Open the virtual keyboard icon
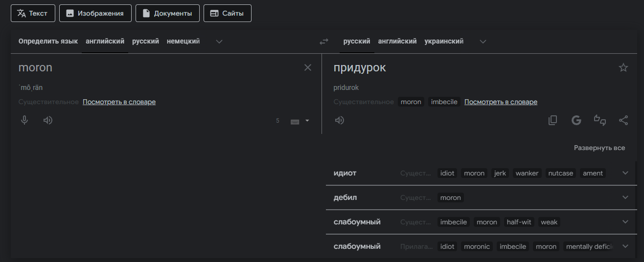The image size is (644, 262). tap(295, 121)
